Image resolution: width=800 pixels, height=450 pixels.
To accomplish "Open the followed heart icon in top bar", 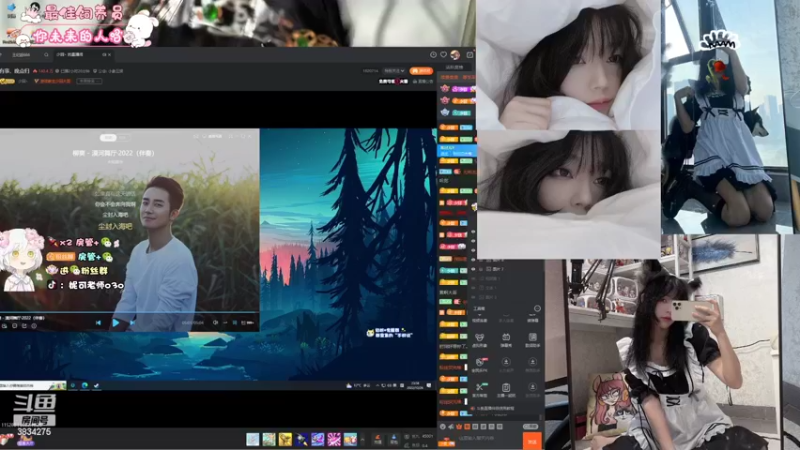I will pos(443,55).
